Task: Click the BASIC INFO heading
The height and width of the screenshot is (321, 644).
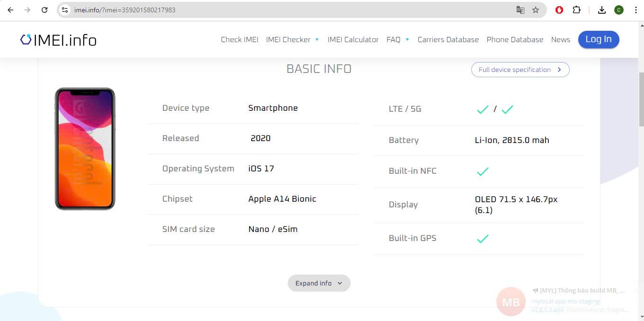Action: pyautogui.click(x=319, y=69)
